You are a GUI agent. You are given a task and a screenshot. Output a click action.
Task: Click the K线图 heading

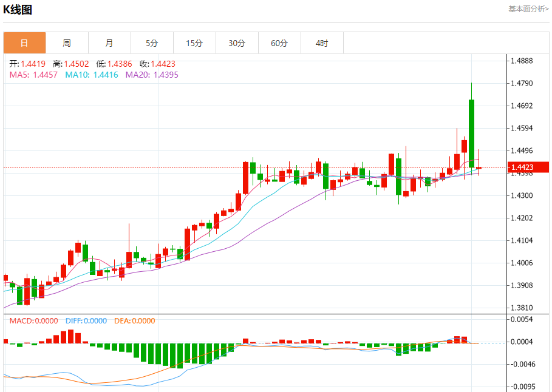(18, 10)
